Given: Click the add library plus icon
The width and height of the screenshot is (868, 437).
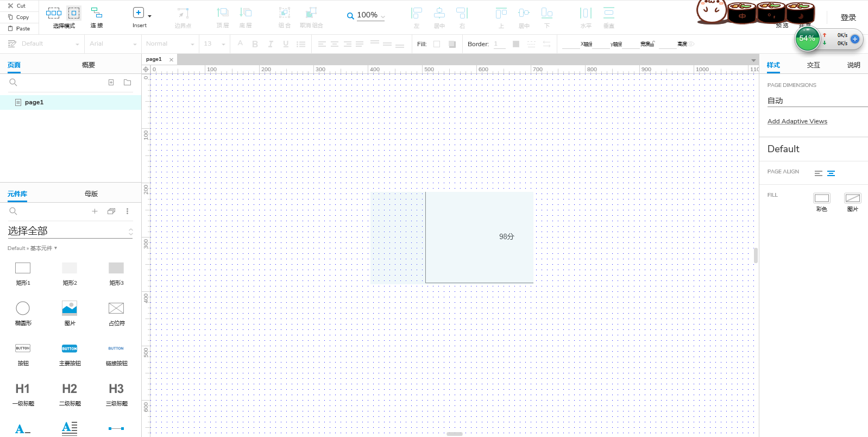Looking at the screenshot, I should pyautogui.click(x=95, y=211).
